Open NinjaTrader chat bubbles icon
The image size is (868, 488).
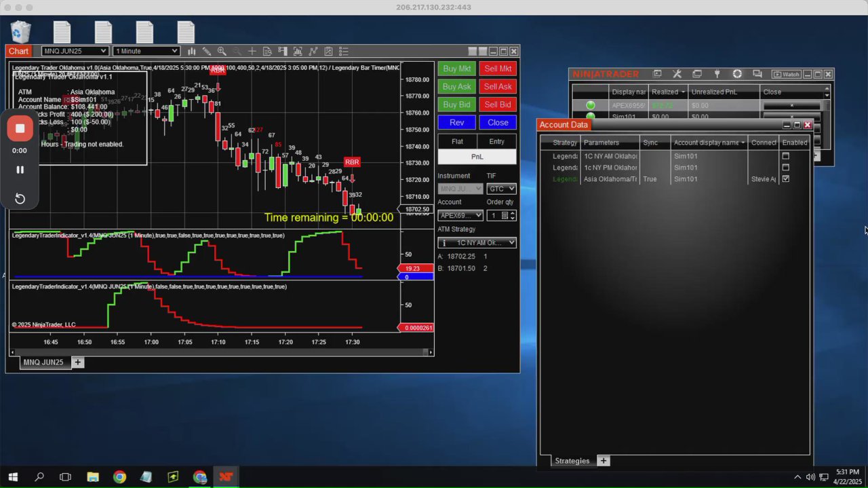[x=757, y=74]
